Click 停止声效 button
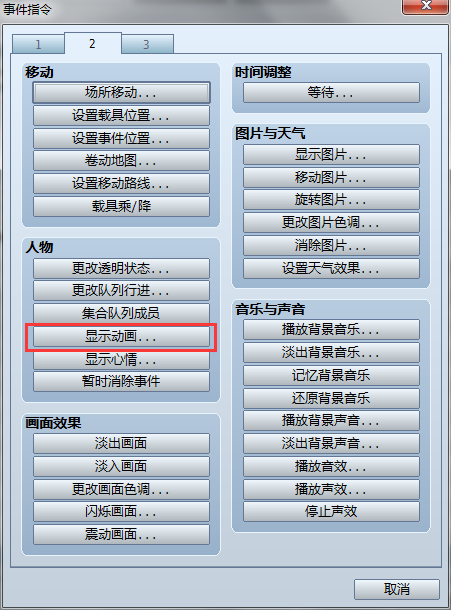Image resolution: width=451 pixels, height=610 pixels. pos(332,512)
